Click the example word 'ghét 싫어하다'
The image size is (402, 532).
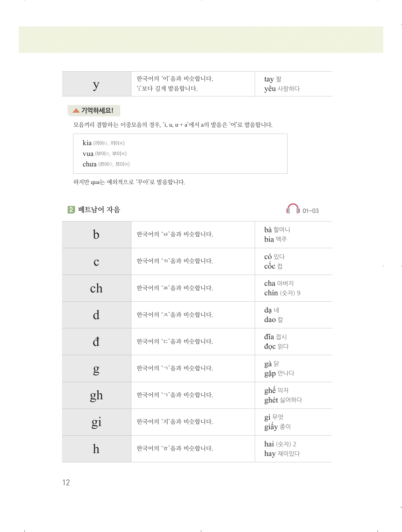[283, 400]
